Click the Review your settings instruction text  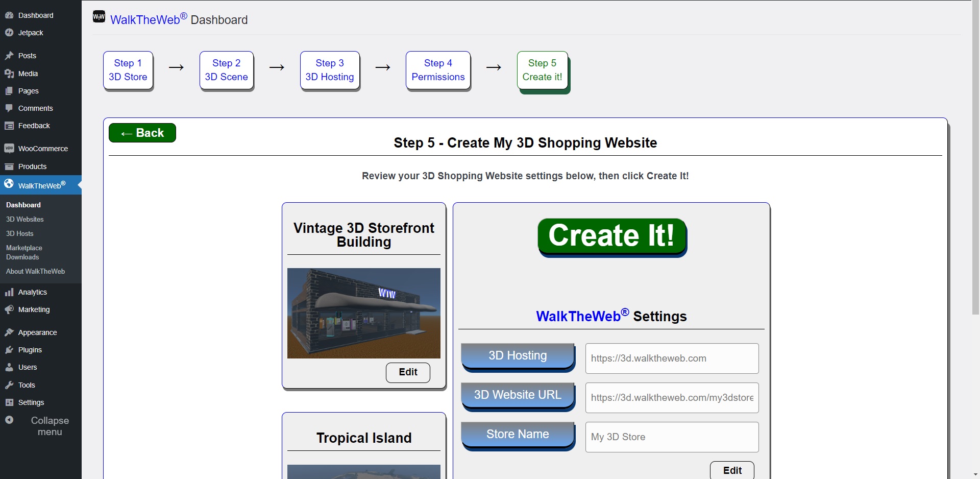[x=525, y=176]
